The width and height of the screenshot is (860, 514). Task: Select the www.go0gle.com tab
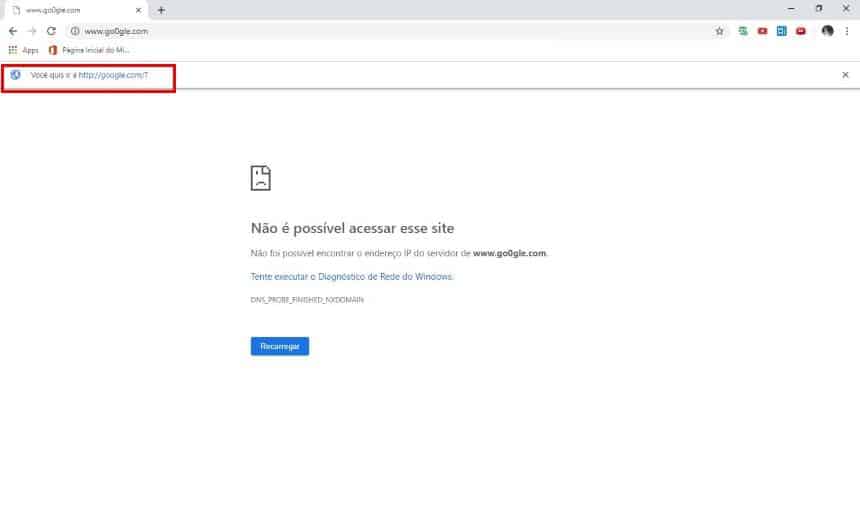[74, 10]
